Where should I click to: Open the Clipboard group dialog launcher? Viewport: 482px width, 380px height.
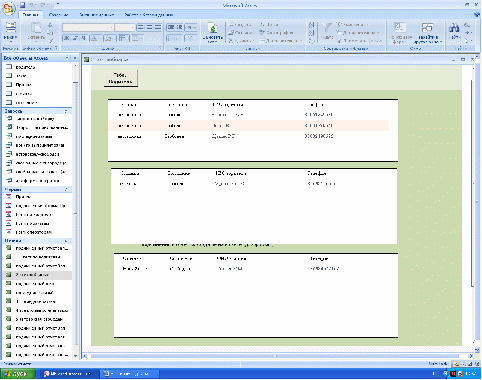point(56,48)
